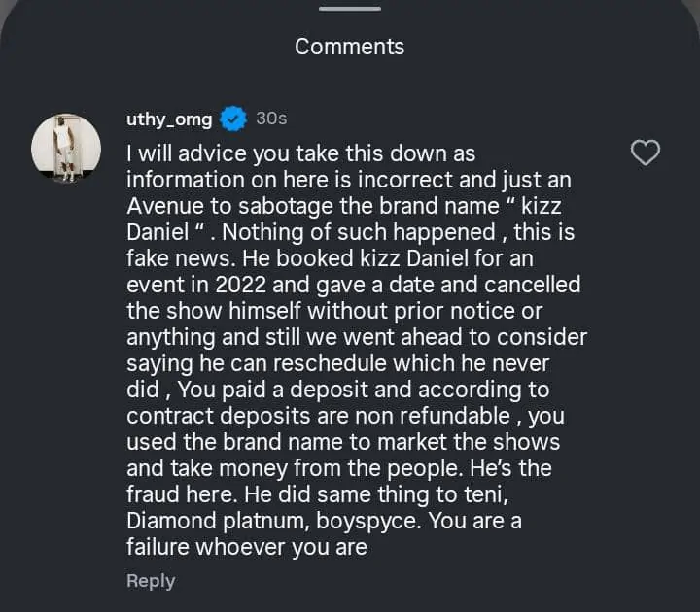Like the comment with the heart icon
This screenshot has height=612, width=700.
646,153
